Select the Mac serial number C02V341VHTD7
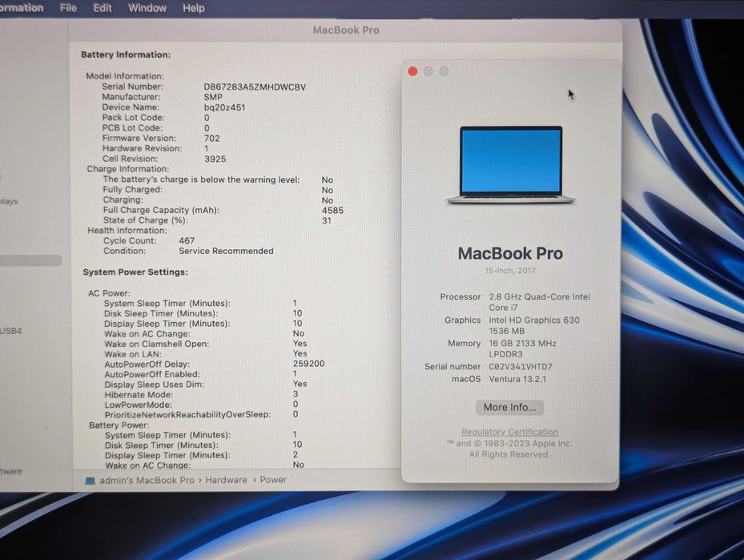Image resolution: width=744 pixels, height=560 pixels. pyautogui.click(x=521, y=366)
